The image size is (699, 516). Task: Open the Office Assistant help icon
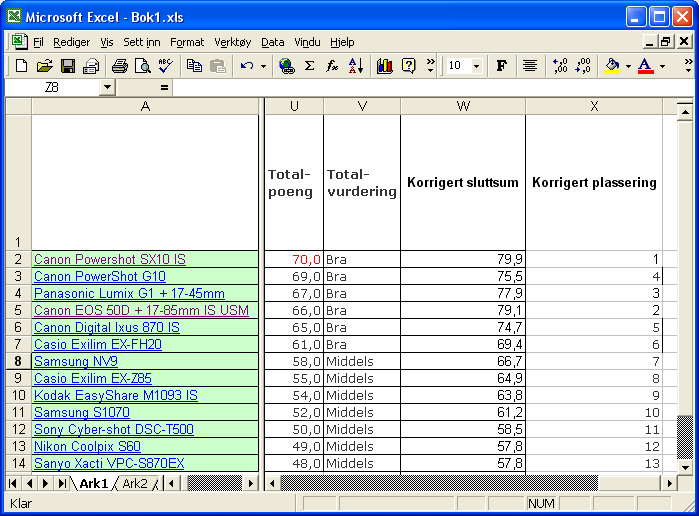pos(408,66)
